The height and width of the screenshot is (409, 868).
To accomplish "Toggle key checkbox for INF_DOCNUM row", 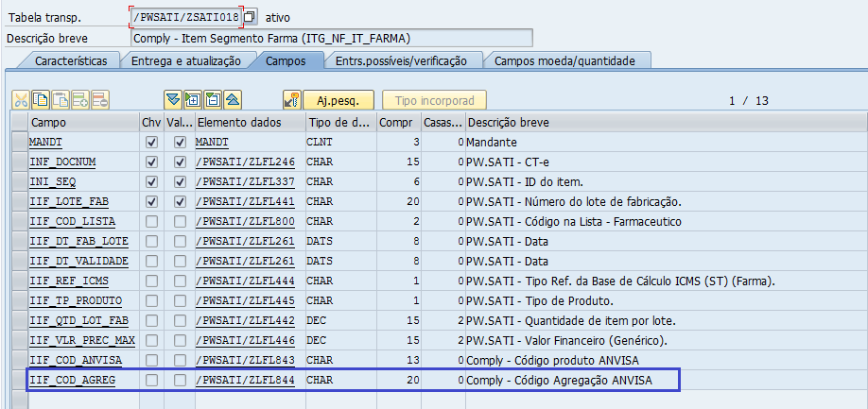I will pos(151,162).
